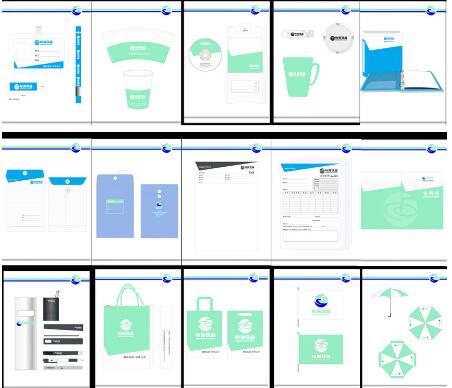Select the white envelopes design page

pyautogui.click(x=46, y=200)
